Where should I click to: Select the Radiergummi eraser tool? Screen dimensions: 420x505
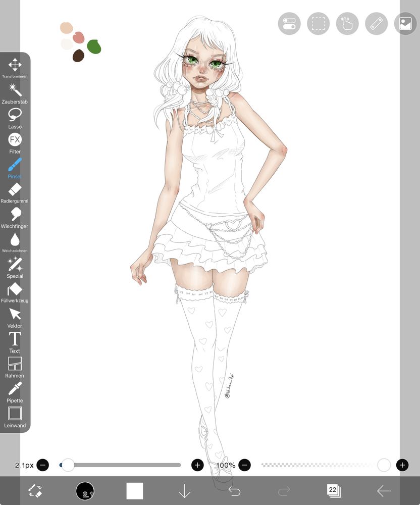coord(15,193)
